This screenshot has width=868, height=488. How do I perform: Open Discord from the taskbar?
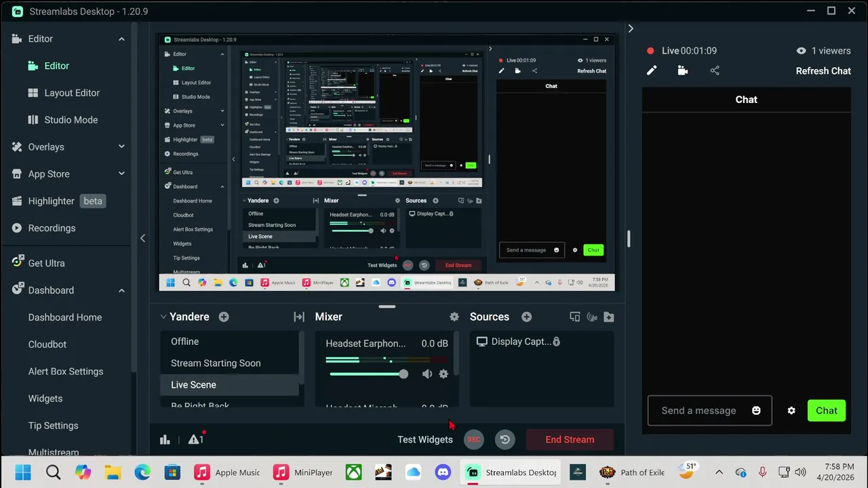[443, 472]
